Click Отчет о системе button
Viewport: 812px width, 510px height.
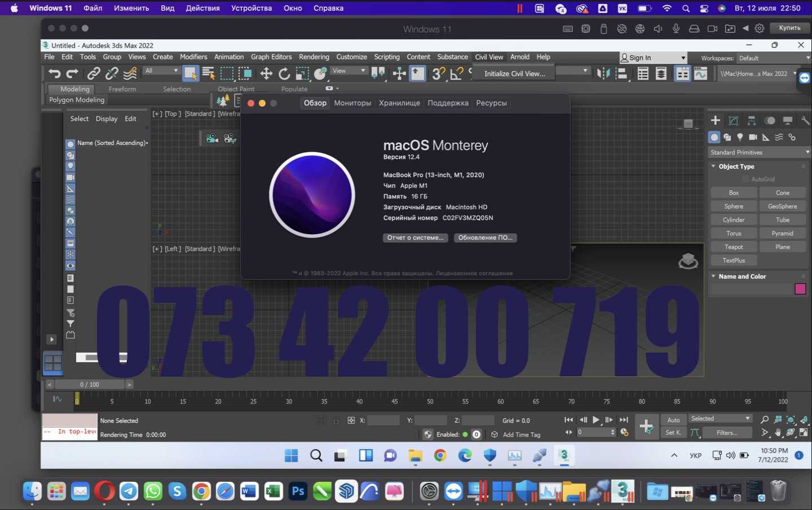[x=416, y=238]
